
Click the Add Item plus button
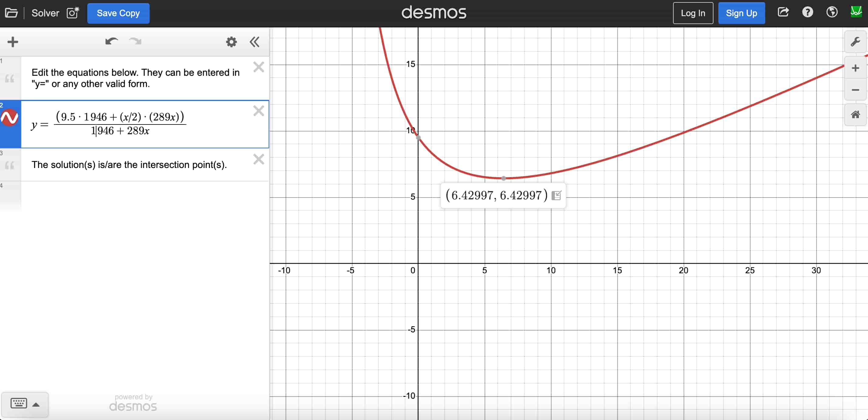(x=13, y=42)
